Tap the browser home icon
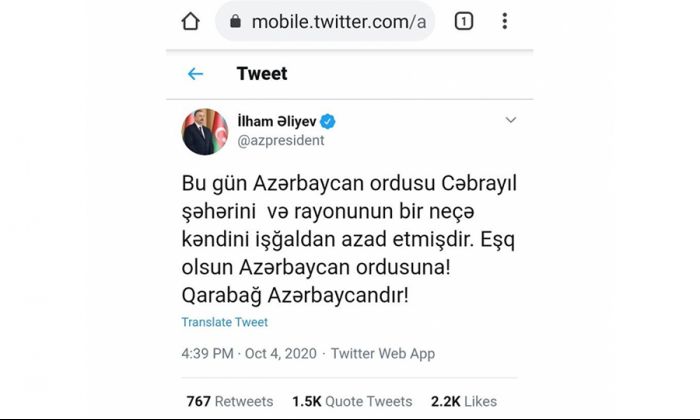 pos(191,21)
